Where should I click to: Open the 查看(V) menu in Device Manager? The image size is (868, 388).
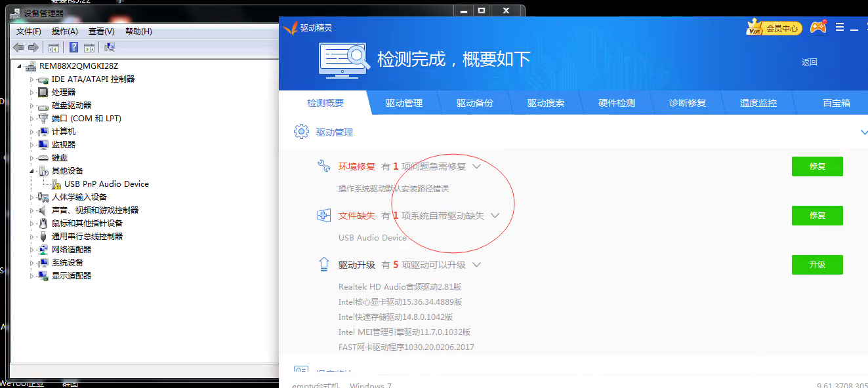(102, 31)
